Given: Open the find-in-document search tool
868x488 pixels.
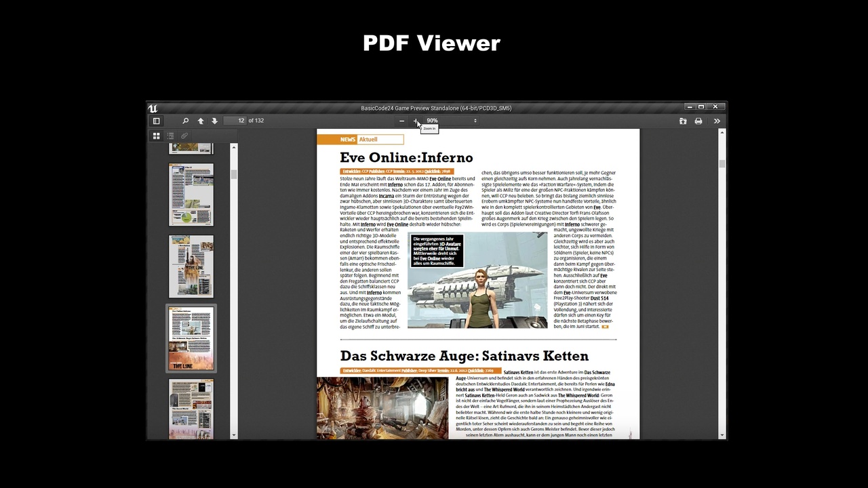Looking at the screenshot, I should [x=185, y=121].
